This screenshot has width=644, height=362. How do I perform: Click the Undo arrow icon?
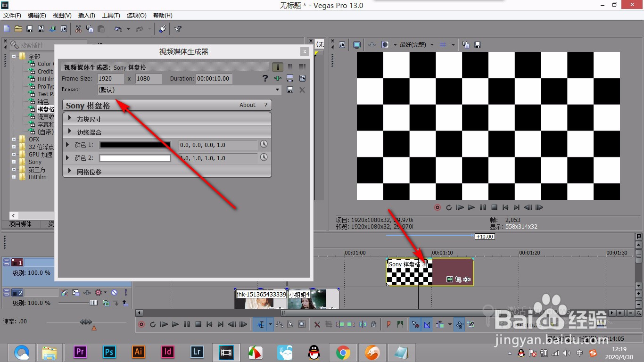click(118, 29)
